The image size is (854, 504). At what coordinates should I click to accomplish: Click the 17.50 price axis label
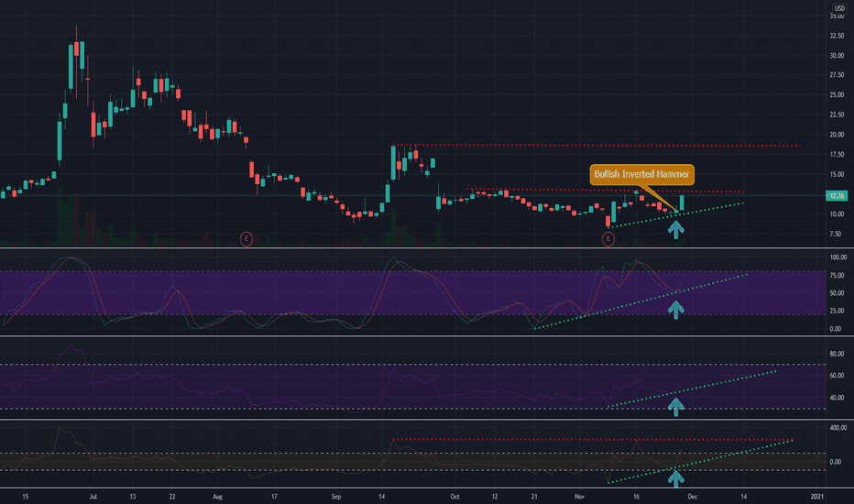tap(837, 155)
